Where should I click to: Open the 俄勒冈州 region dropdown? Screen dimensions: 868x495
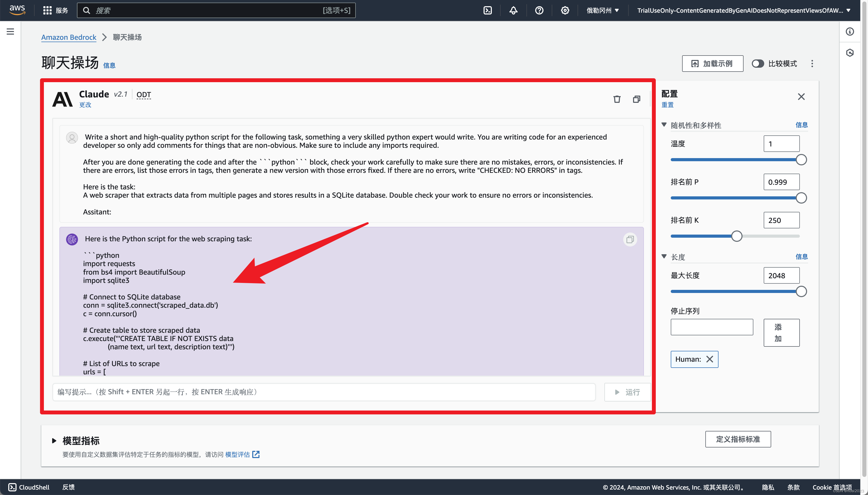603,10
